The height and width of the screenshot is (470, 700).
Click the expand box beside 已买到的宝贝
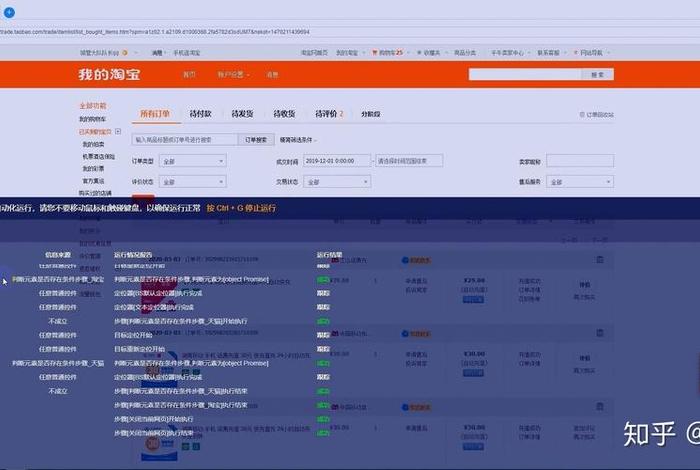(x=118, y=131)
